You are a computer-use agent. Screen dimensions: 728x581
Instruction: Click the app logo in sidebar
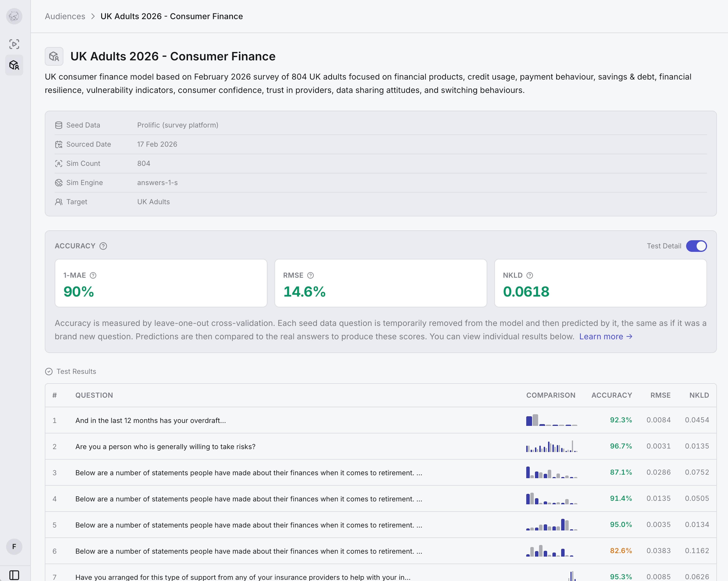(14, 16)
